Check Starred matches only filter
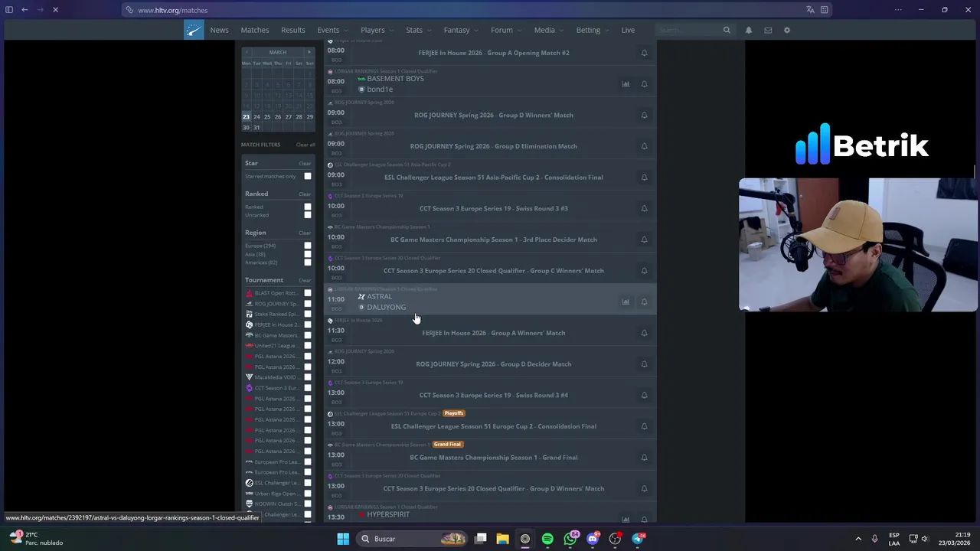This screenshot has height=551, width=980. 308,177
